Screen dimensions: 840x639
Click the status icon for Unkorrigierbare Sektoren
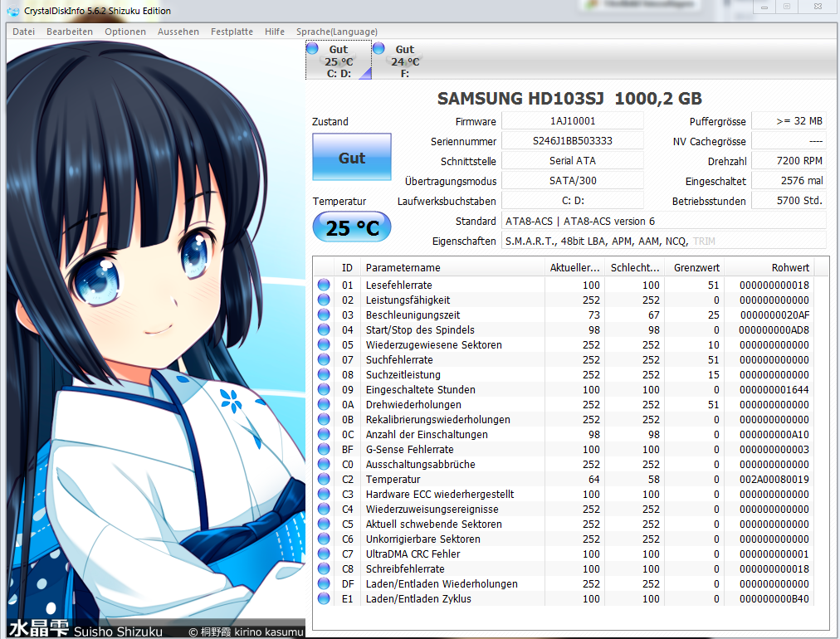pos(324,539)
